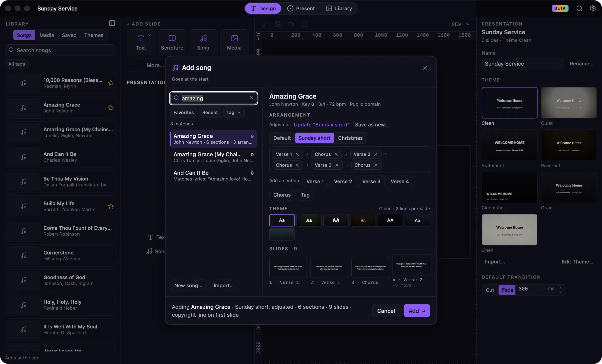Click the Search songs field
The width and height of the screenshot is (602, 364).
pyautogui.click(x=60, y=50)
